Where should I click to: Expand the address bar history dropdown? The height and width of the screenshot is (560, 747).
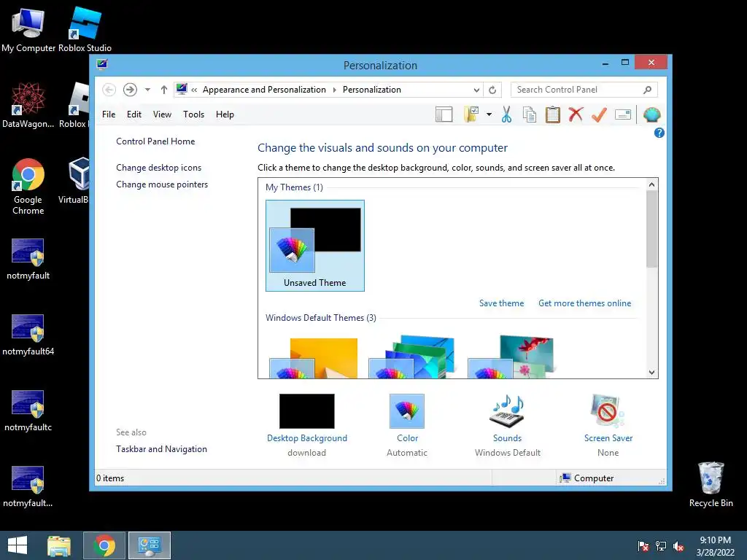[476, 90]
